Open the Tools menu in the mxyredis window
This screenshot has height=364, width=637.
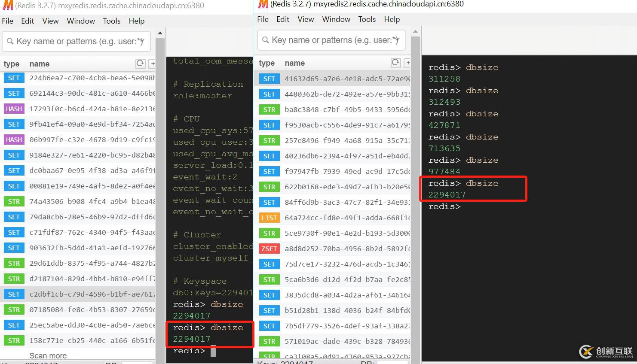[x=112, y=21]
